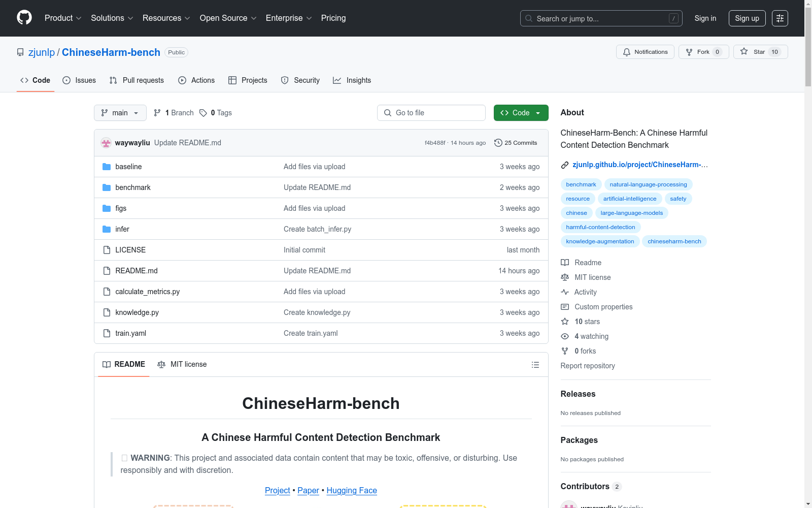Expand the Enterprise menu

pos(289,18)
